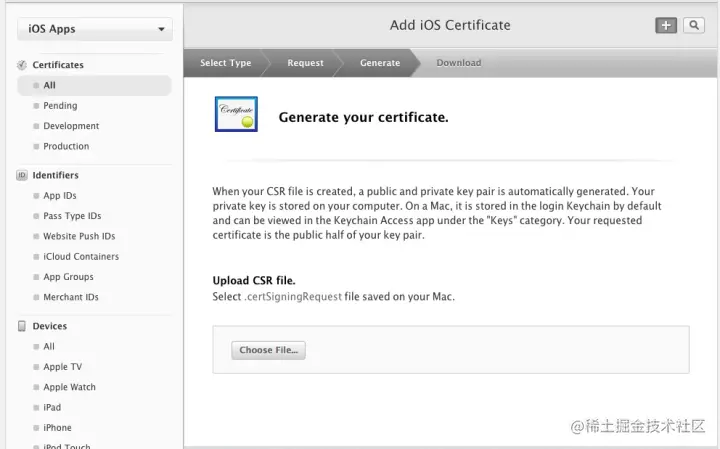Image resolution: width=720 pixels, height=449 pixels.
Task: Open Development certificates
Action: click(x=71, y=126)
